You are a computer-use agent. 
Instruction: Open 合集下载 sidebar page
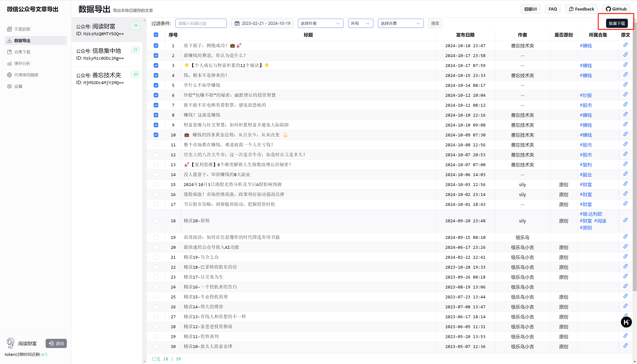point(36,52)
